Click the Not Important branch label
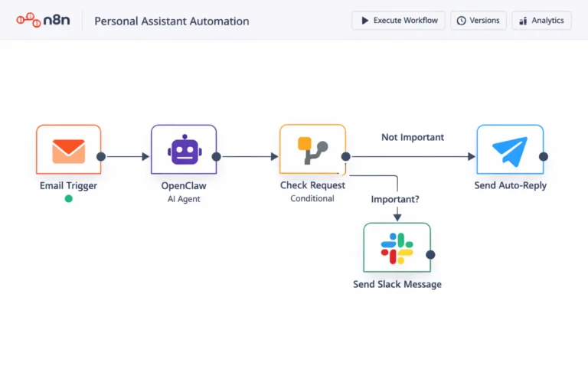The image size is (588, 392). coord(413,137)
